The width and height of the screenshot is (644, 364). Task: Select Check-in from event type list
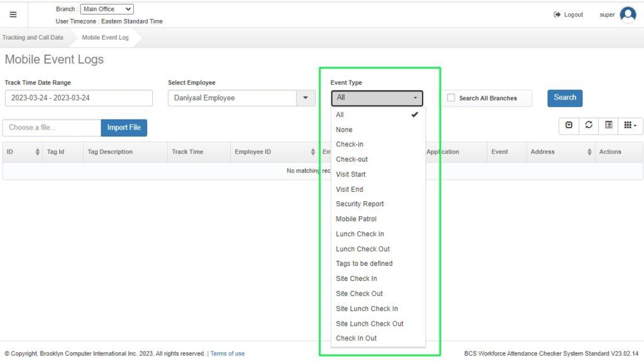[x=350, y=145]
